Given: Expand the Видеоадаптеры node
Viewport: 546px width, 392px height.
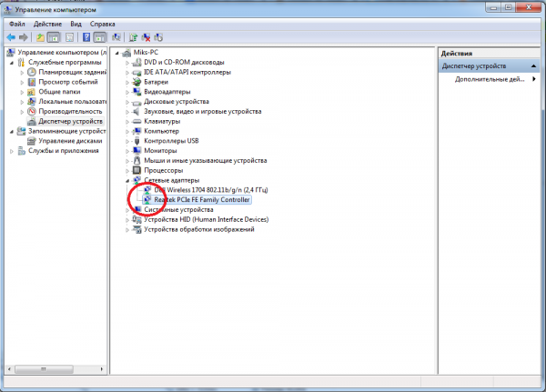Looking at the screenshot, I should [127, 93].
